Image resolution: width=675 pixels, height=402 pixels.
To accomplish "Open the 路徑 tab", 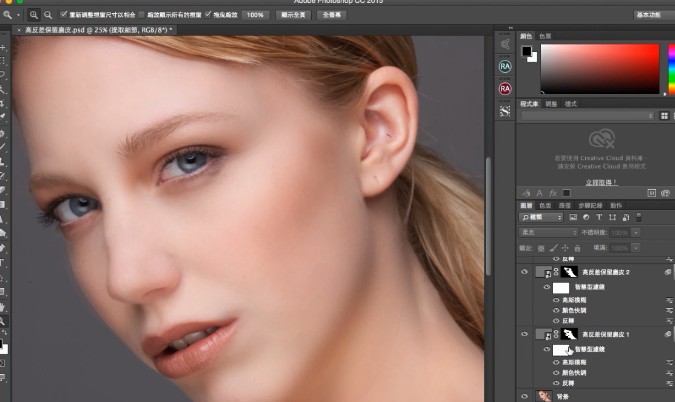I will click(564, 205).
